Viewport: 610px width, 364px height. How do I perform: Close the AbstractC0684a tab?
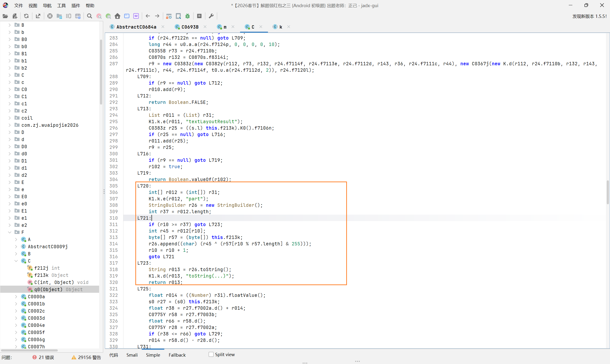163,27
